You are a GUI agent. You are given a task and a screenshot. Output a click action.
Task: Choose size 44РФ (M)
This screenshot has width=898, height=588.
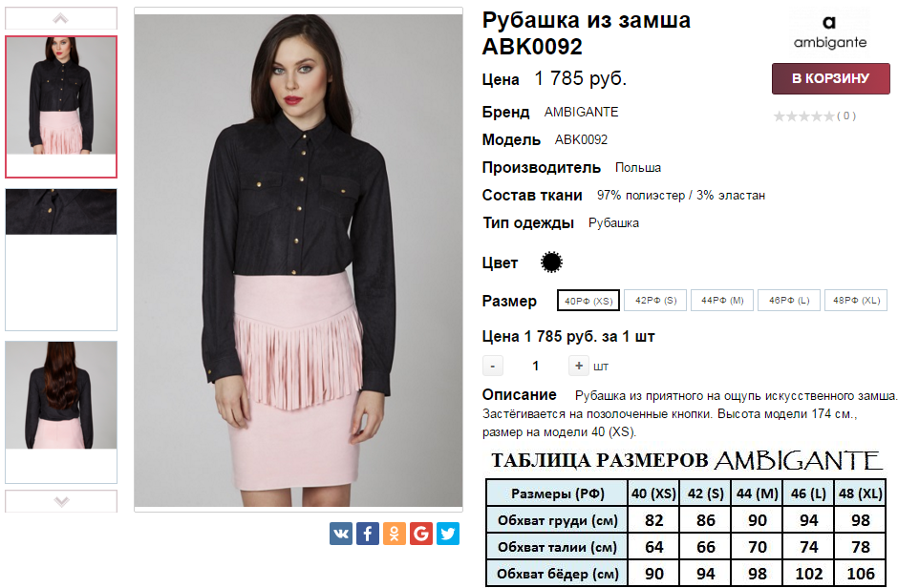click(x=722, y=301)
